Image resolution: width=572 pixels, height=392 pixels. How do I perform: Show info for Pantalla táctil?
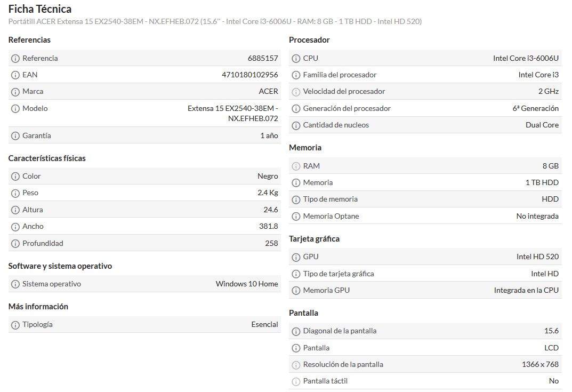[296, 382]
